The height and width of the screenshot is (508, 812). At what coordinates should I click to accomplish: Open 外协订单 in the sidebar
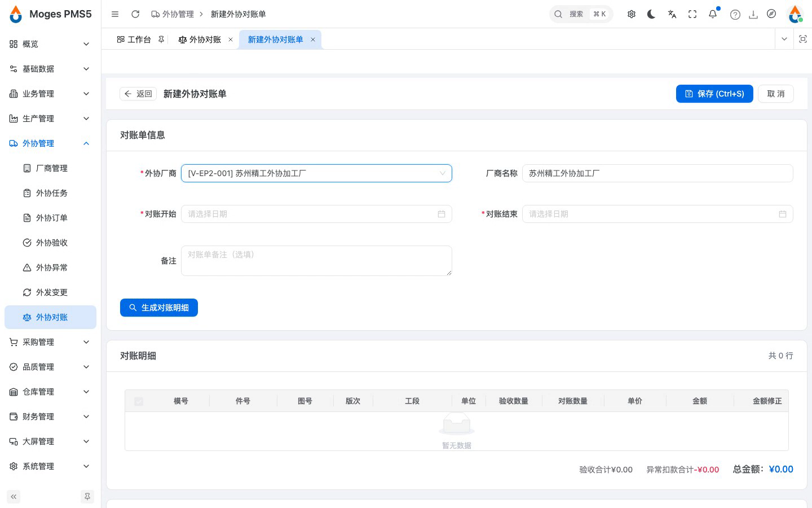coord(50,218)
